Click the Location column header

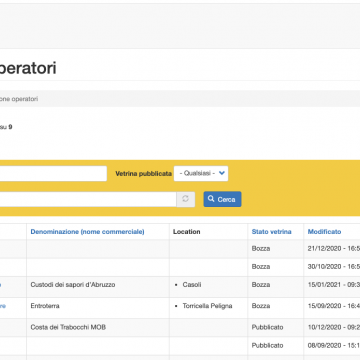tap(187, 232)
